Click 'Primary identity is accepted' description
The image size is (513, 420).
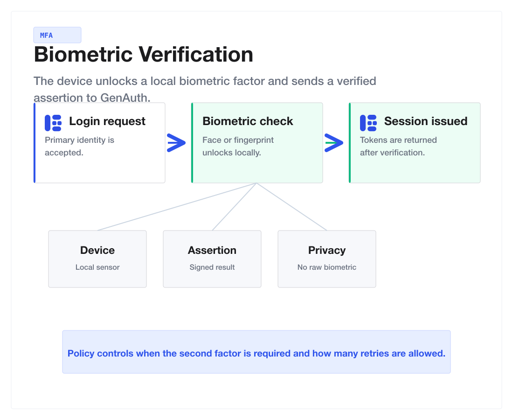[x=79, y=147]
